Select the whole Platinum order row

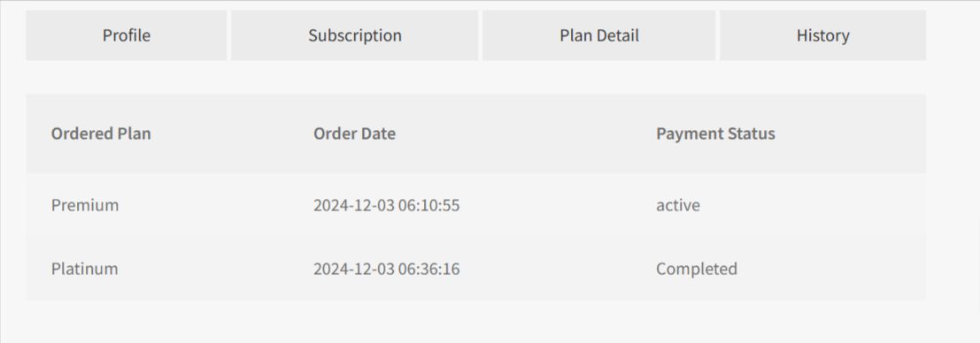tap(475, 269)
